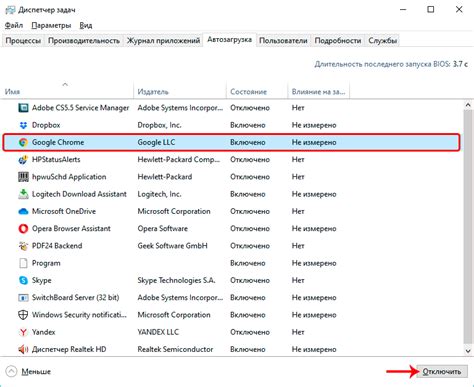The width and height of the screenshot is (474, 387).
Task: Select the Program row name
Action: click(46, 263)
